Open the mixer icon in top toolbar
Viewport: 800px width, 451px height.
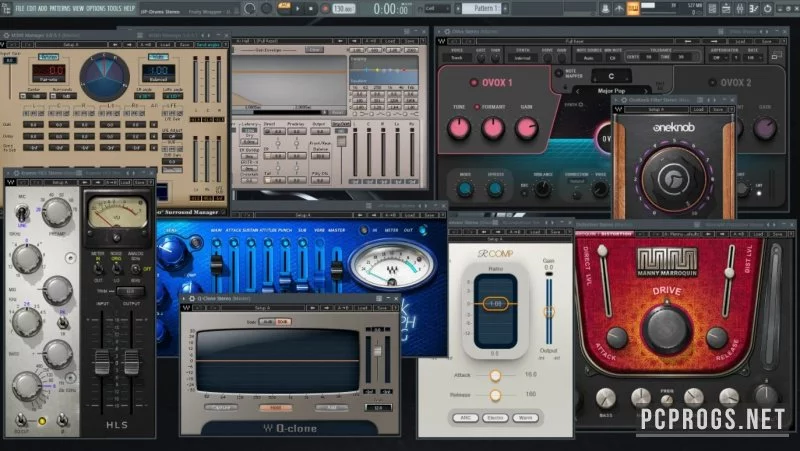(740, 9)
